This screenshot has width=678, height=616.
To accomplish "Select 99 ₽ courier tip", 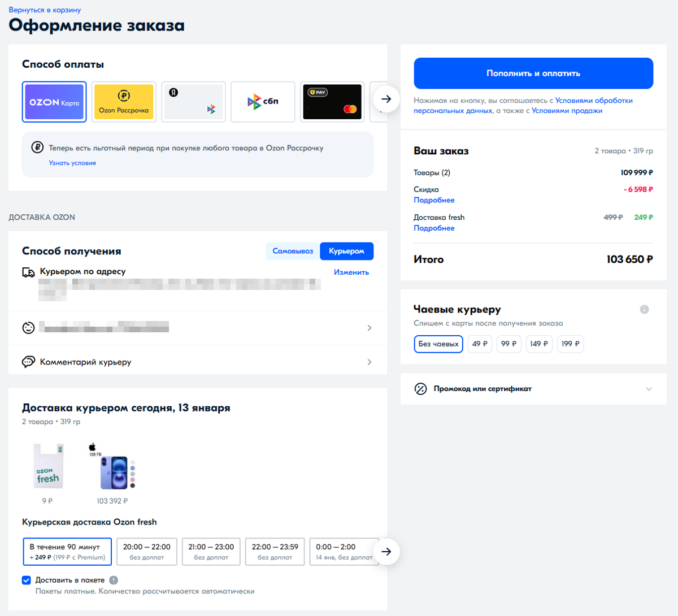I will pos(508,344).
